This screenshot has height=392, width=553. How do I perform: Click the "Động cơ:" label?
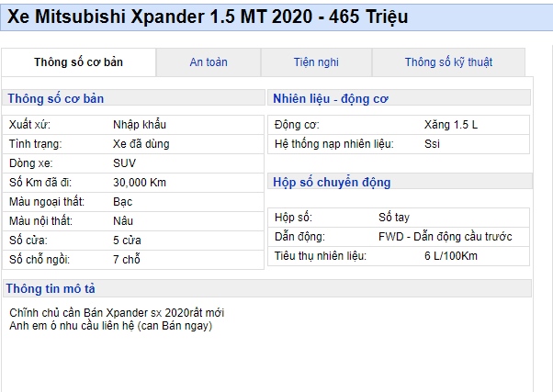[297, 125]
